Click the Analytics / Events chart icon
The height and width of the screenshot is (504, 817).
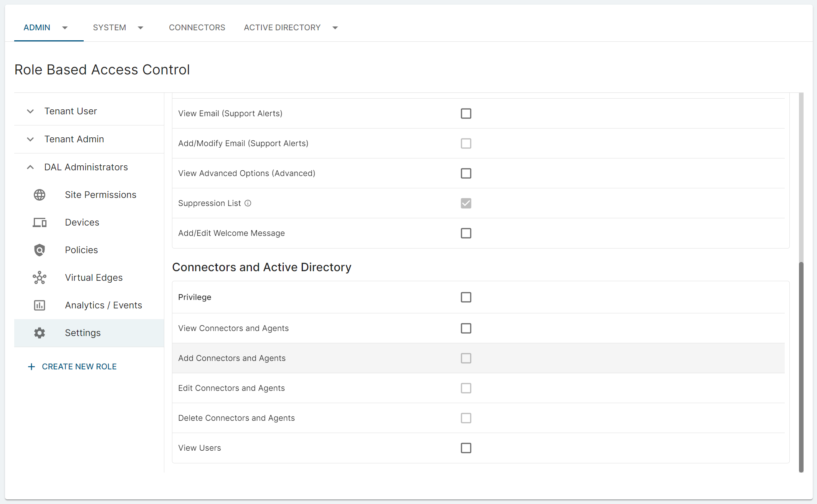point(40,305)
